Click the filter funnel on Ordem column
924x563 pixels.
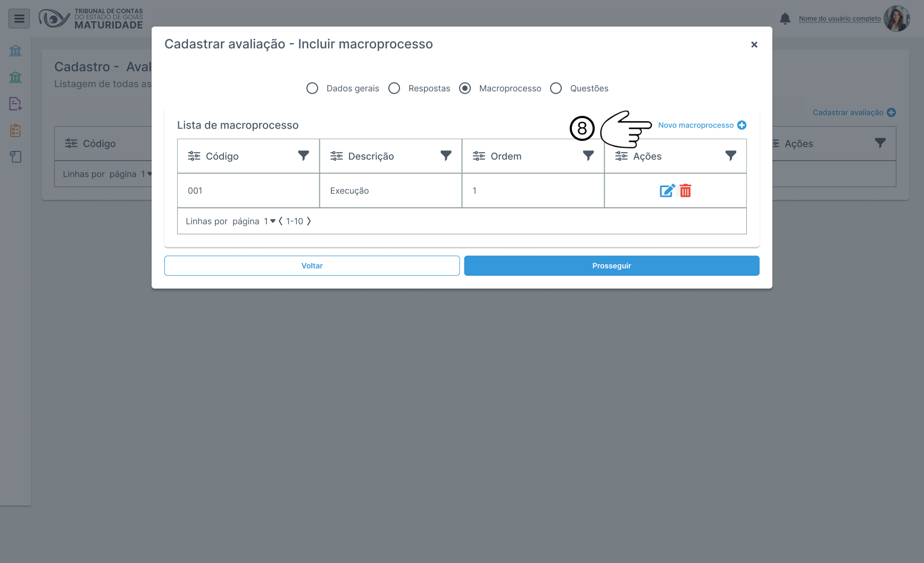point(588,156)
